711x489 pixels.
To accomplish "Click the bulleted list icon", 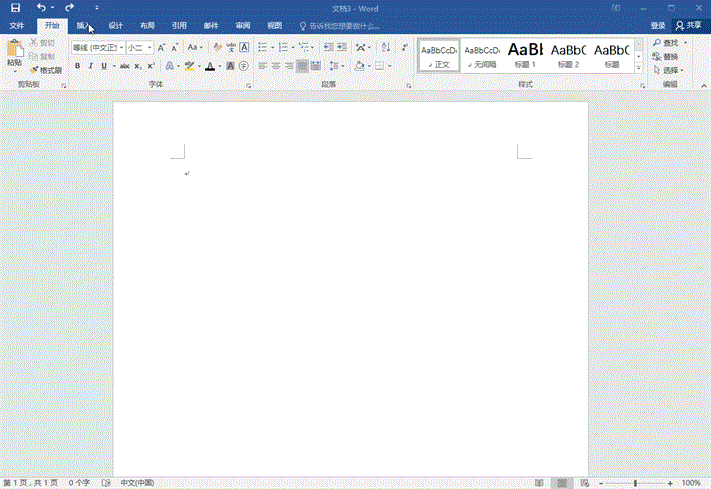I will pos(261,47).
